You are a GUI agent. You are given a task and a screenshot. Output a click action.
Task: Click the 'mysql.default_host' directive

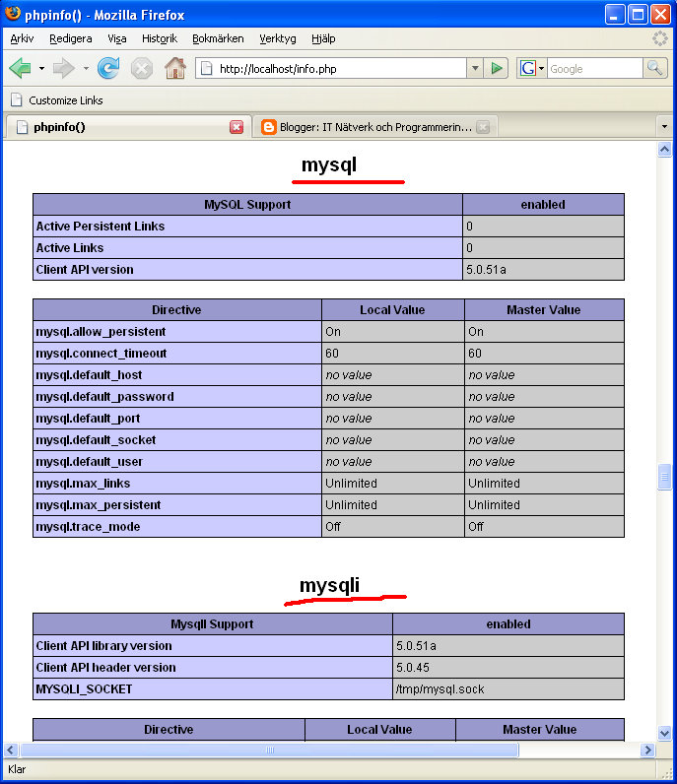click(x=177, y=375)
